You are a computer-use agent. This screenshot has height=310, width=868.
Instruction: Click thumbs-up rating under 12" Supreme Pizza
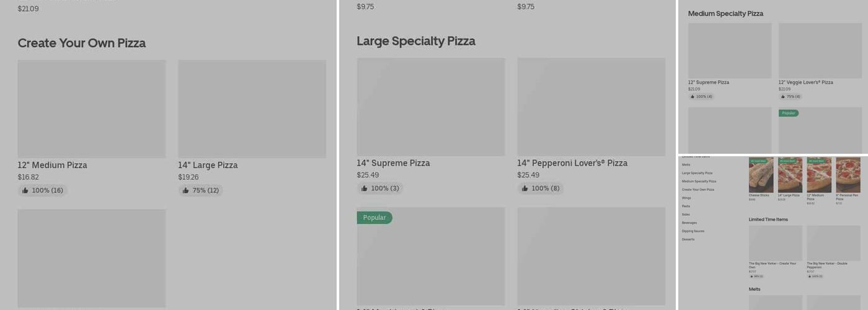pos(701,97)
